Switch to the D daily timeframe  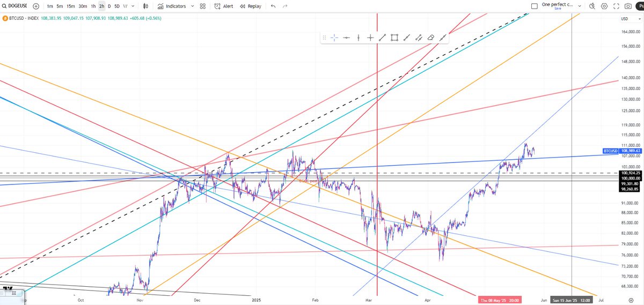point(109,6)
